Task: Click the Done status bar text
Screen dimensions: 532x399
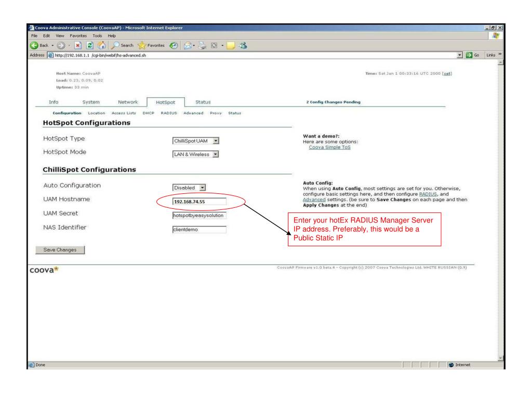Action: coord(40,365)
